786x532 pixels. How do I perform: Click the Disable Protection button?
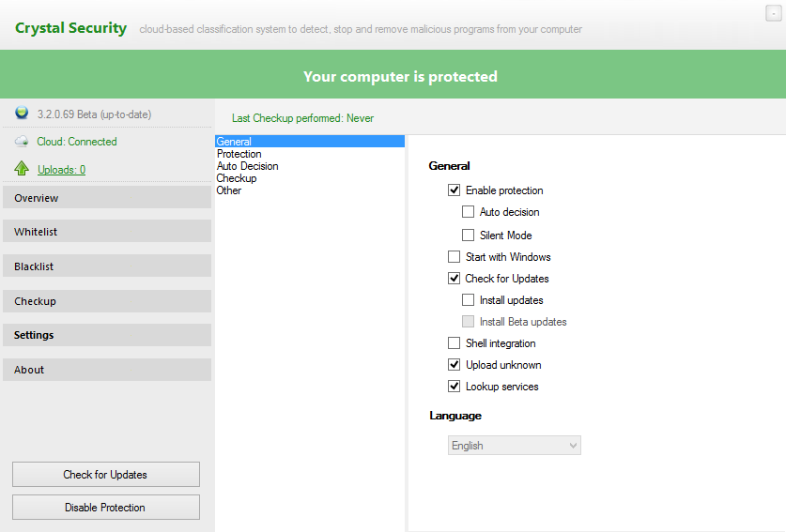[x=105, y=508]
